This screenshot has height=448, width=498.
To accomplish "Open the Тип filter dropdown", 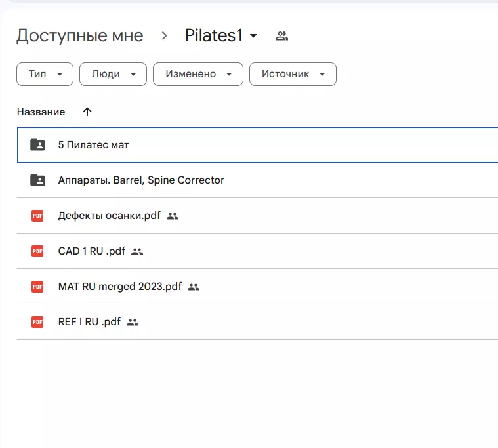I will click(x=45, y=74).
